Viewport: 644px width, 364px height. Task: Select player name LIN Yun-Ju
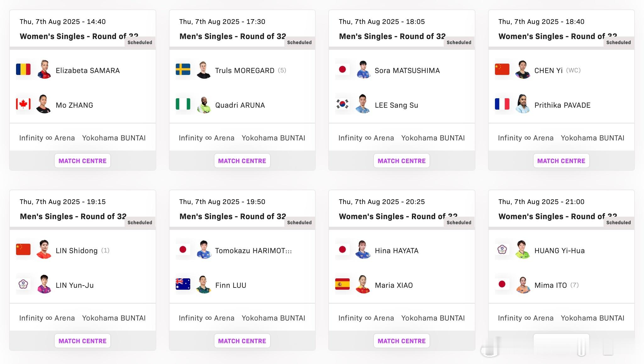pos(75,285)
